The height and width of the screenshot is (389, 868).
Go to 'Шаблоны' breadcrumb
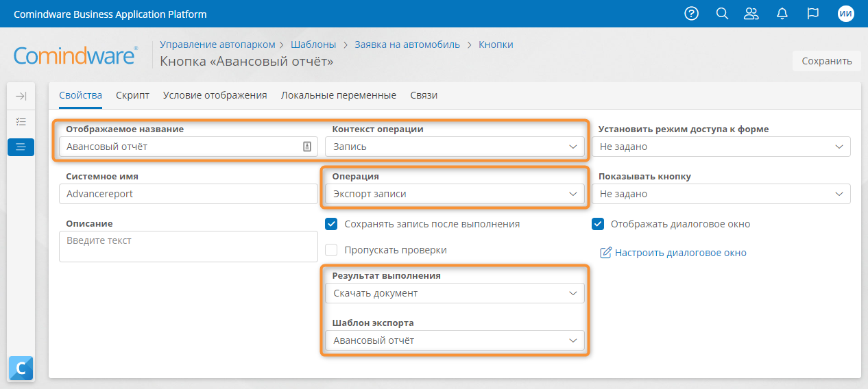313,45
